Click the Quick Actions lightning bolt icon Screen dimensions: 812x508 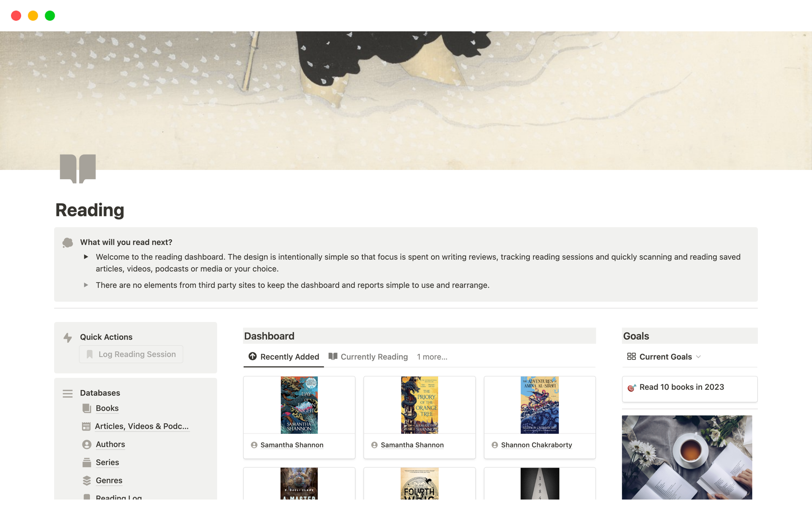68,337
